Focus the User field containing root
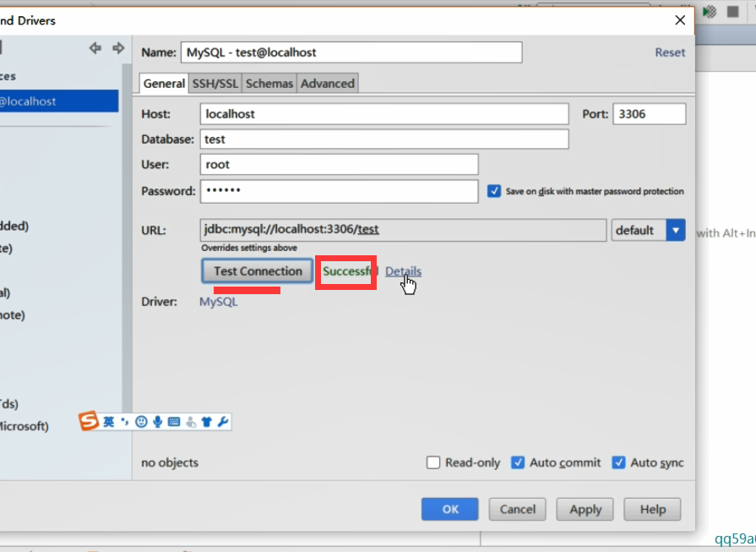 (x=339, y=165)
